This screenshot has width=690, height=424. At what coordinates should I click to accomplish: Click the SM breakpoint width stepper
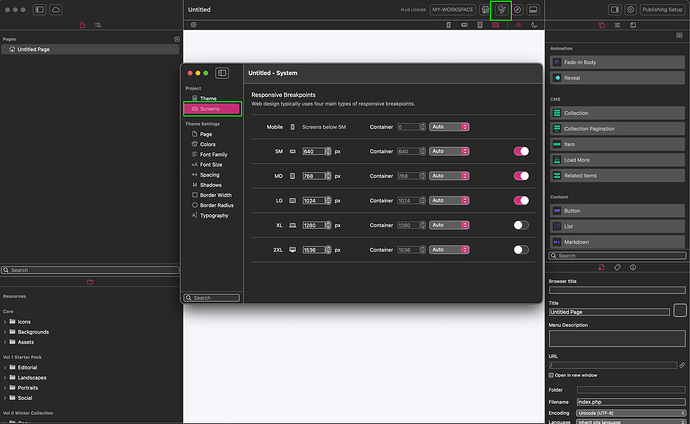click(x=328, y=151)
